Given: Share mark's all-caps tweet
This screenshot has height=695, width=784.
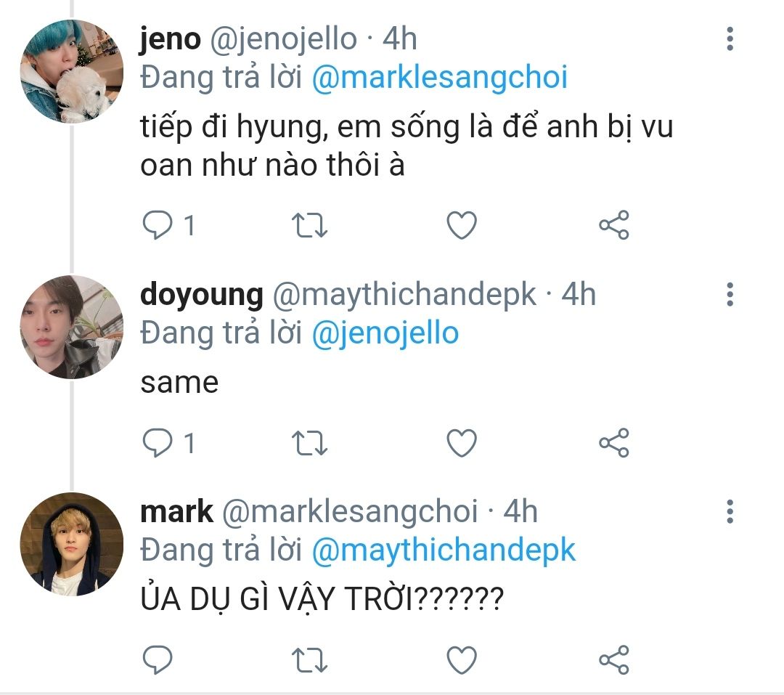Looking at the screenshot, I should tap(613, 659).
